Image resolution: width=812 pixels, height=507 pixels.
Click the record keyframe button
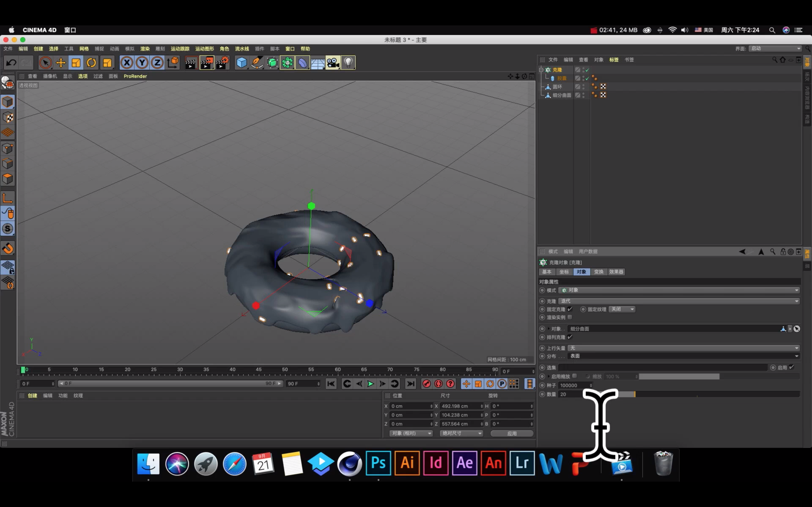(x=427, y=384)
